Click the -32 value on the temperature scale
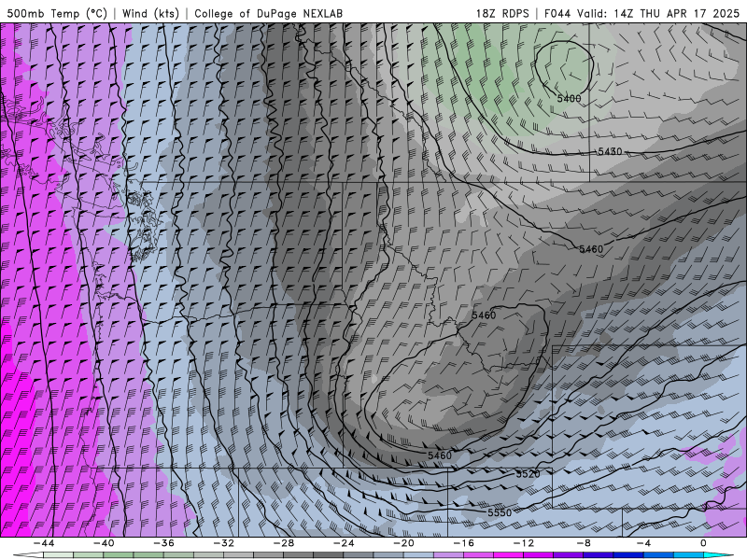Image resolution: width=747 pixels, height=560 pixels. click(224, 543)
